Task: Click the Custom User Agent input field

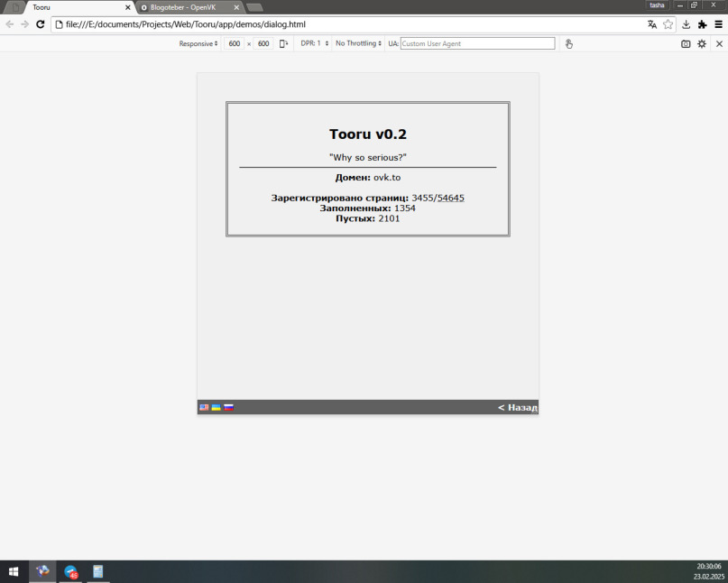Action: (x=477, y=43)
